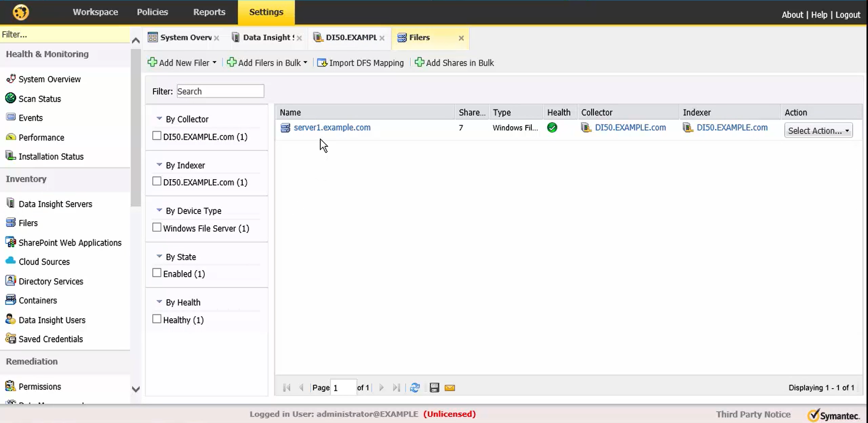Open Scan Status in the sidebar
The width and height of the screenshot is (868, 423).
40,99
